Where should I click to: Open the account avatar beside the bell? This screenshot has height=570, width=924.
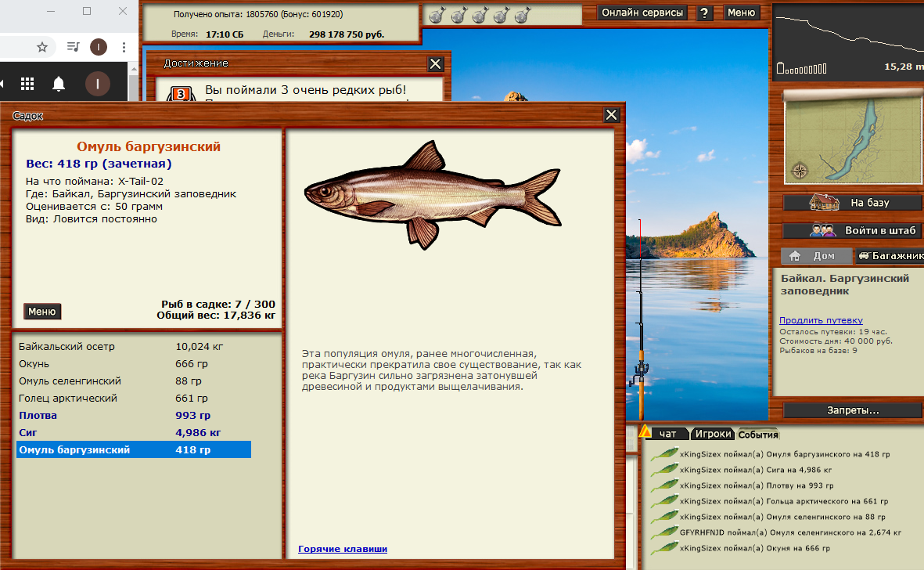click(x=98, y=84)
